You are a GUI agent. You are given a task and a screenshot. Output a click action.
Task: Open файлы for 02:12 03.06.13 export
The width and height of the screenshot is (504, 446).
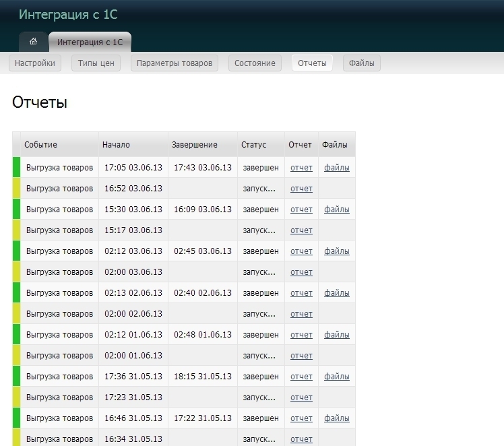click(337, 251)
